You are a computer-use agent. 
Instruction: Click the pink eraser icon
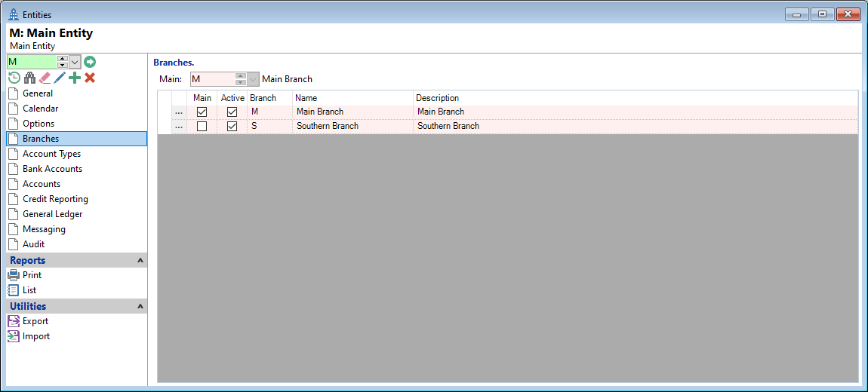coord(45,78)
